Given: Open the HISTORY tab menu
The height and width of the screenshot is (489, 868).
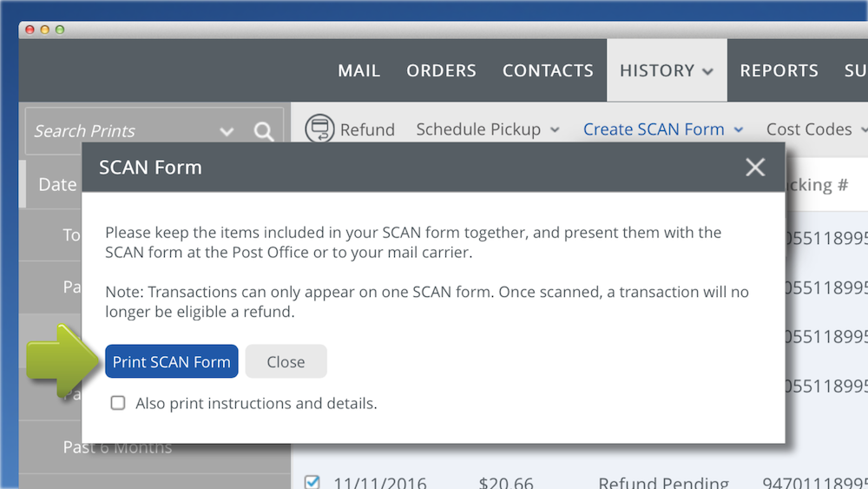Looking at the screenshot, I should pyautogui.click(x=666, y=70).
